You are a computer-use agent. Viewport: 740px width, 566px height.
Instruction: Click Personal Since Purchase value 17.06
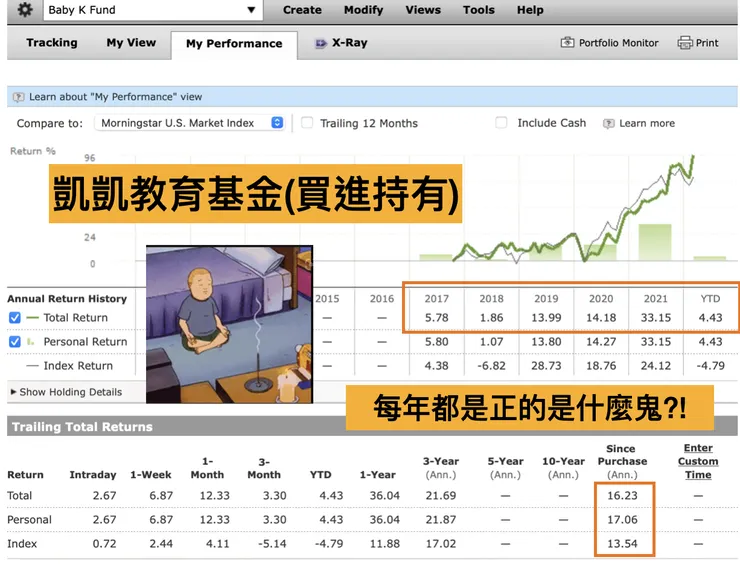pos(622,520)
